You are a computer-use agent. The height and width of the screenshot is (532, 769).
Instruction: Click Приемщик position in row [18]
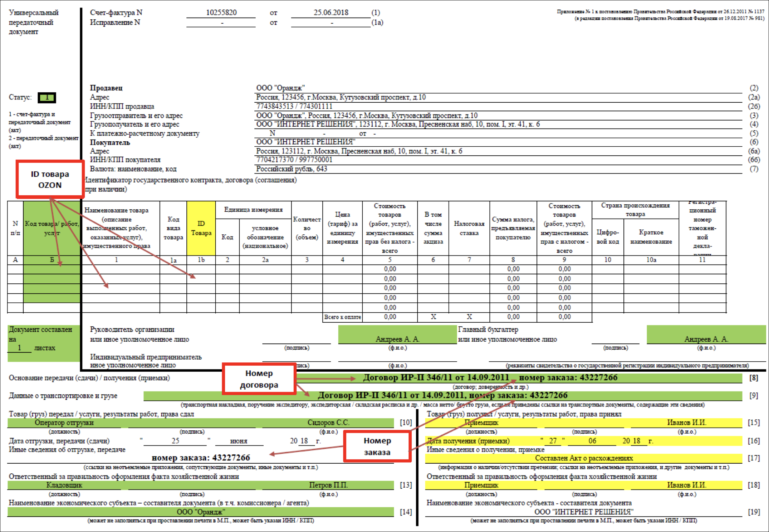click(481, 485)
